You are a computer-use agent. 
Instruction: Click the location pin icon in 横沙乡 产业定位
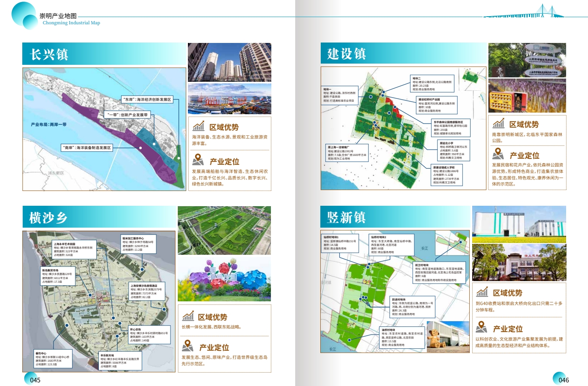187,346
